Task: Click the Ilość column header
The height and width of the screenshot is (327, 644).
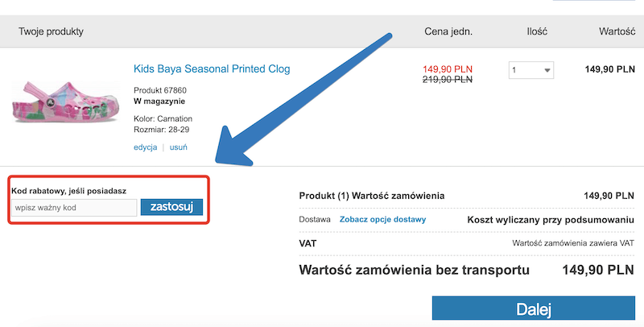Action: click(x=536, y=32)
